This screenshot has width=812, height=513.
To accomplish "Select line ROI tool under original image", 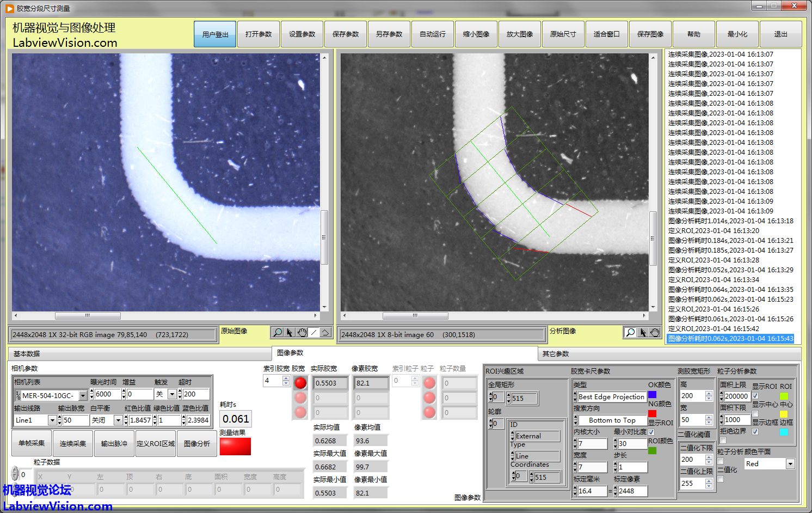I will pos(314,332).
